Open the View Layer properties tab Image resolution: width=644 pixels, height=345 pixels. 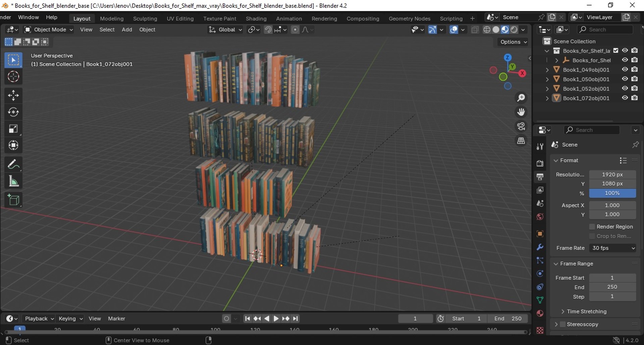coord(540,190)
